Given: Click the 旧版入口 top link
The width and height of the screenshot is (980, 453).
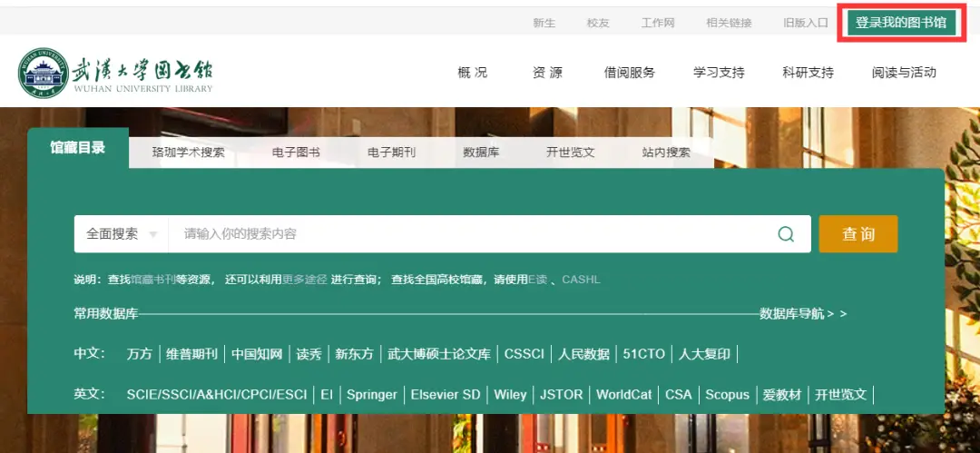Looking at the screenshot, I should [806, 24].
